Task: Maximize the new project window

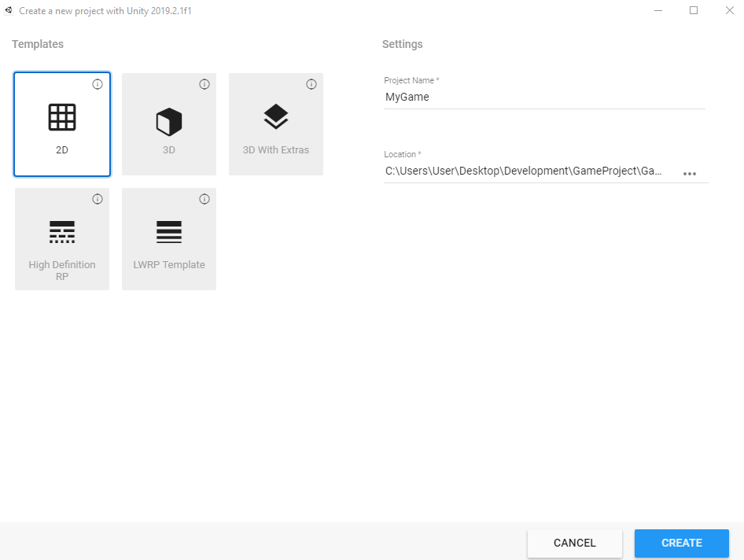Action: (x=694, y=10)
